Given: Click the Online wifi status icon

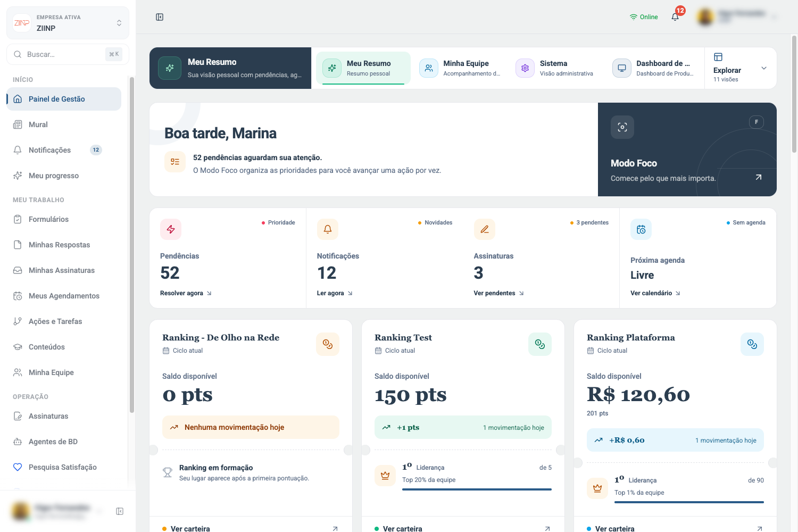Looking at the screenshot, I should click(x=633, y=17).
